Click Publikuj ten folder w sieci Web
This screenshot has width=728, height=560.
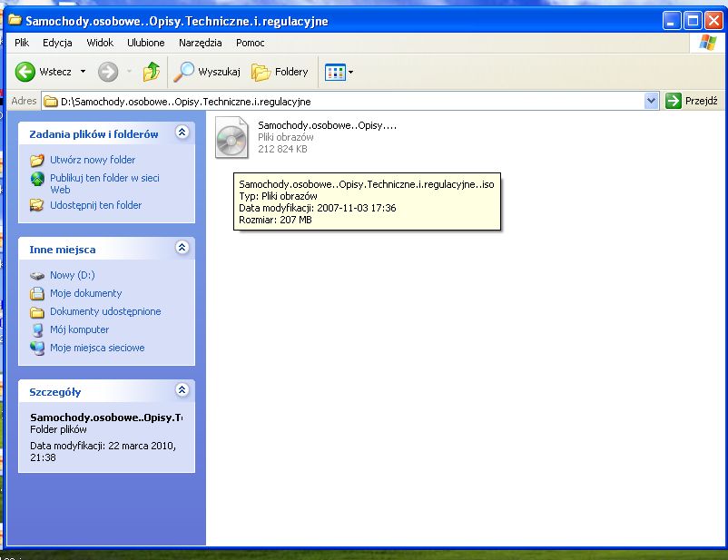tap(103, 178)
